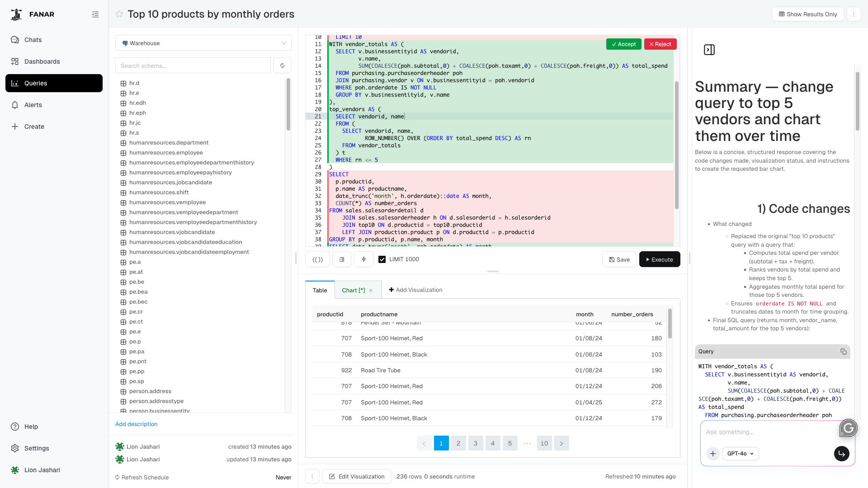
Task: Open the query options kebab menu
Action: pos(854,14)
